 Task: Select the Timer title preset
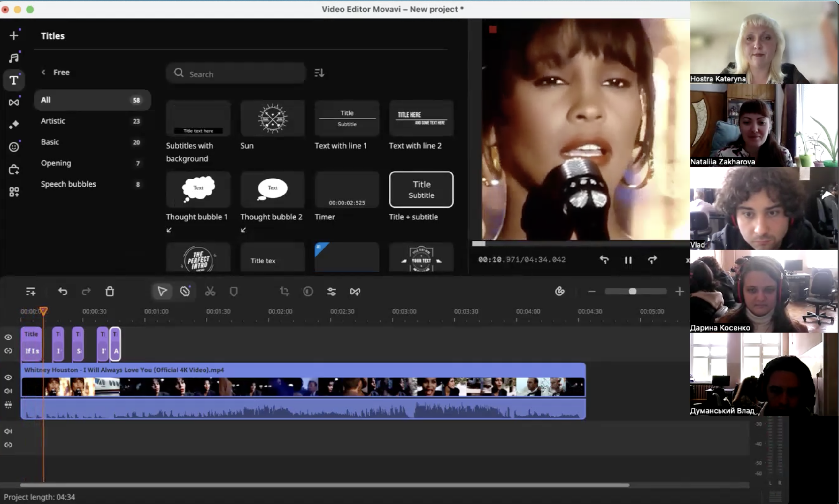[x=347, y=189]
